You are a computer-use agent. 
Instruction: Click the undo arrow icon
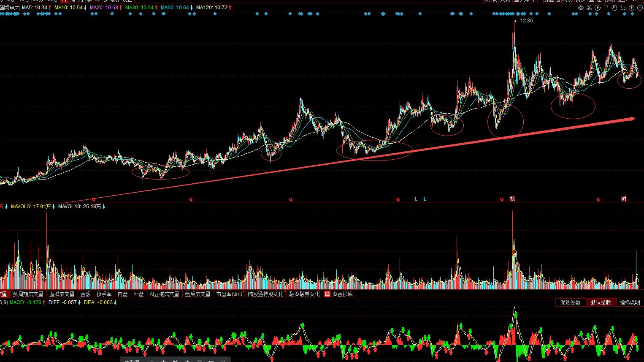click(623, 8)
